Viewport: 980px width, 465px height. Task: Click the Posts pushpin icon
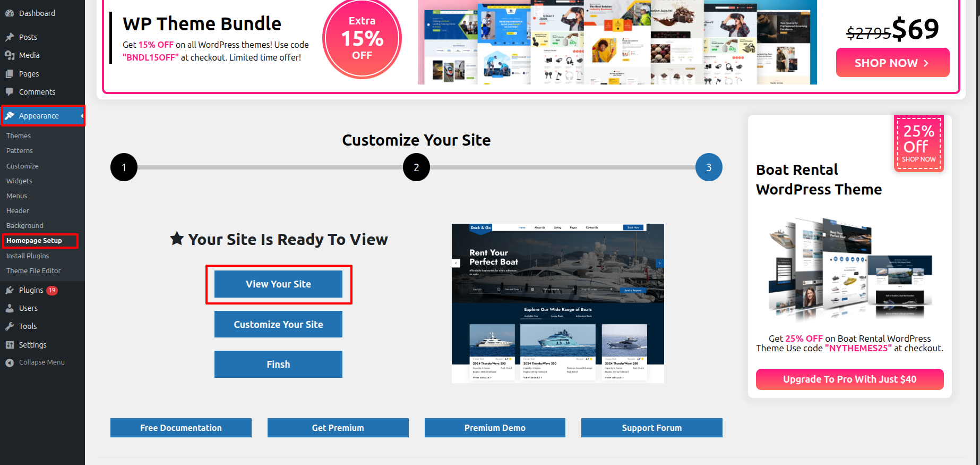click(x=10, y=37)
